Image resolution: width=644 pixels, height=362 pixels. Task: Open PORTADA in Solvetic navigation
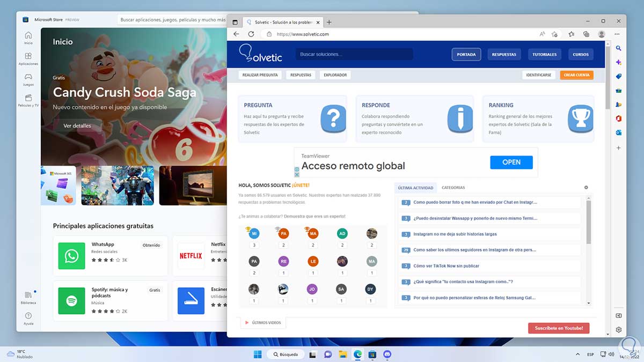click(466, 54)
